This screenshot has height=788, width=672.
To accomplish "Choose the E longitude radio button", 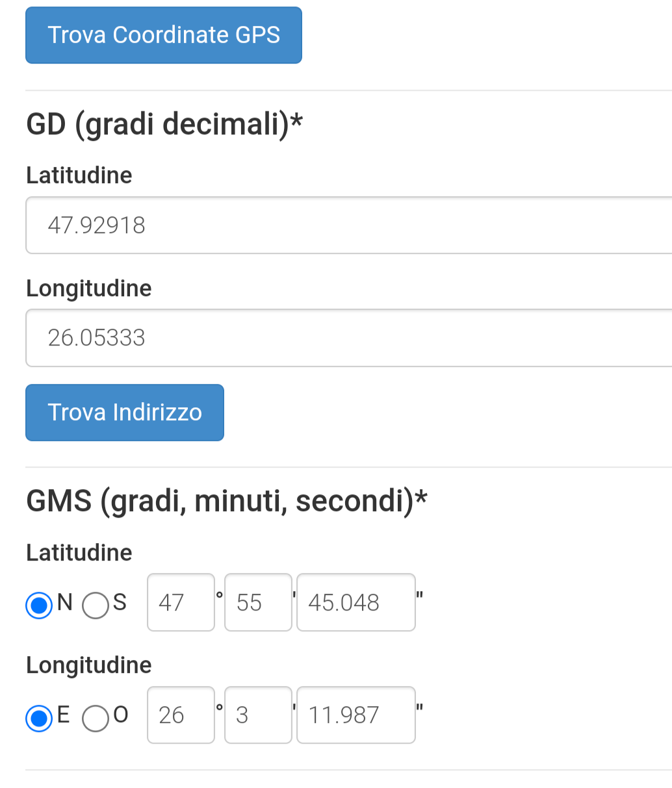I will [39, 718].
